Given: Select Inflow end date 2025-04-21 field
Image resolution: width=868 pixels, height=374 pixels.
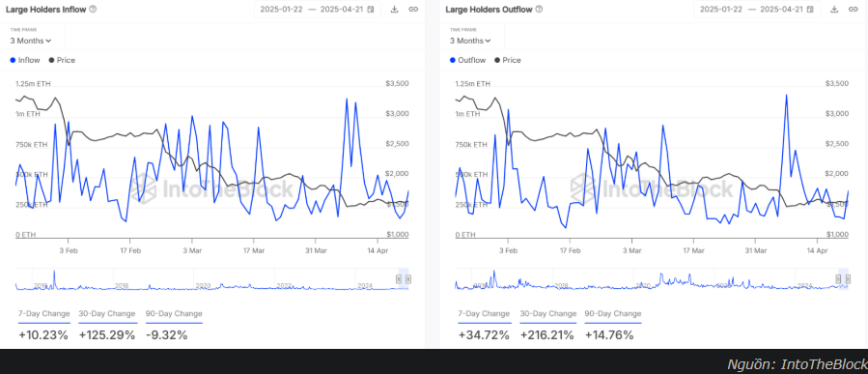Looking at the screenshot, I should coord(342,10).
